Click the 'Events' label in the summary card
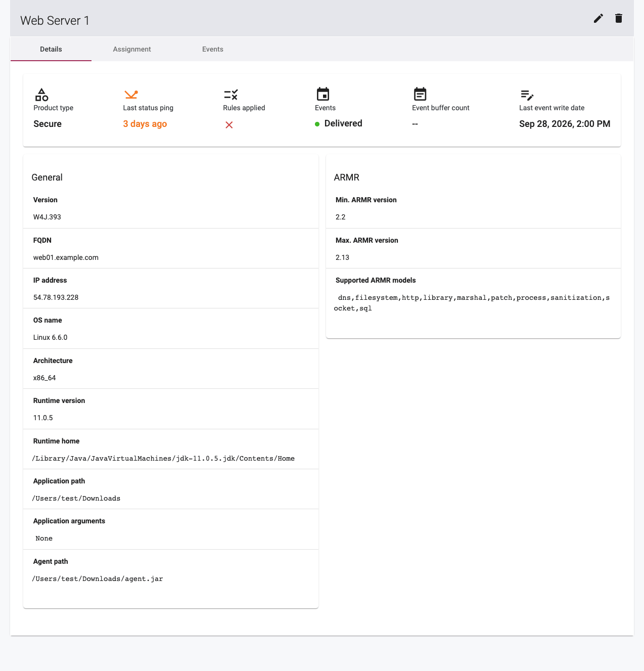Image resolution: width=644 pixels, height=671 pixels. pos(325,108)
